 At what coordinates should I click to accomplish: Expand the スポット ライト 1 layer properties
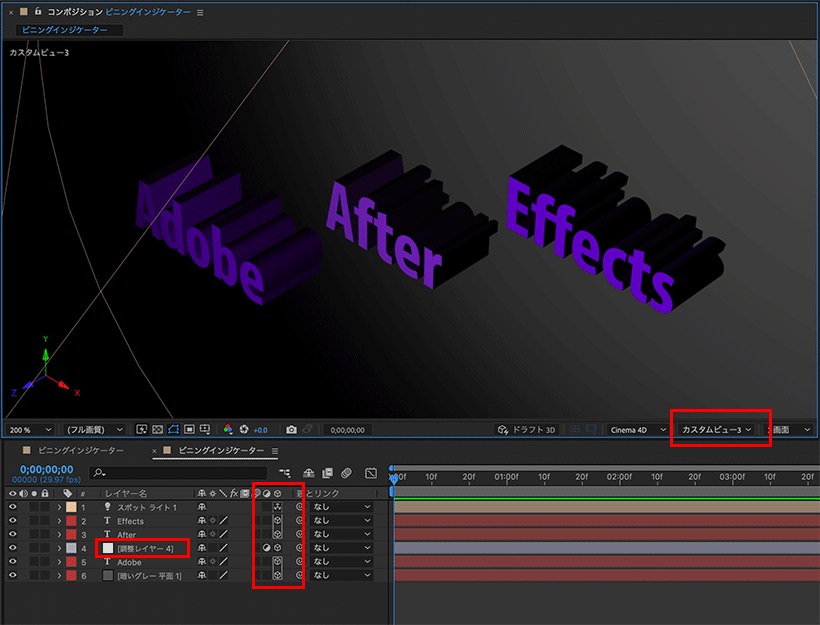coord(59,507)
